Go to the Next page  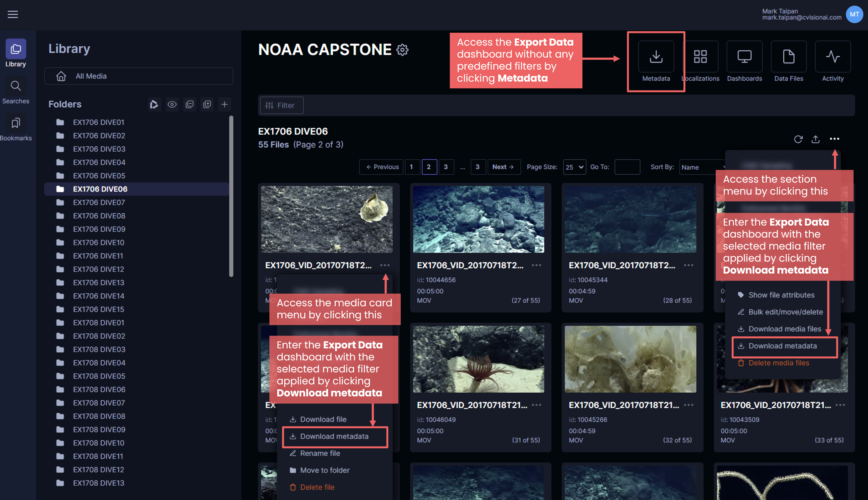click(504, 167)
